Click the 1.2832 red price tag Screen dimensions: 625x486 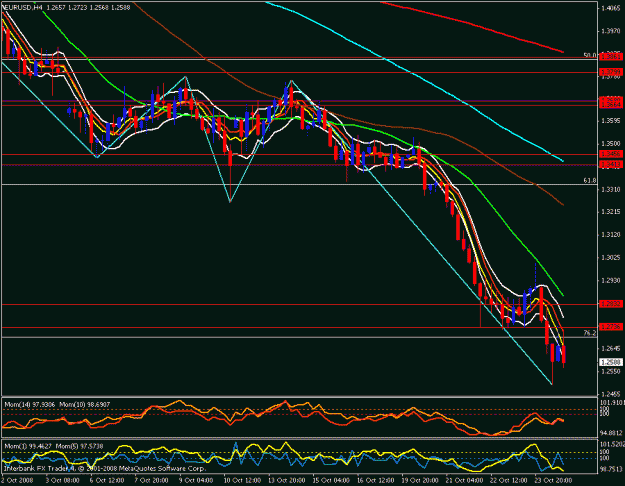tap(611, 304)
